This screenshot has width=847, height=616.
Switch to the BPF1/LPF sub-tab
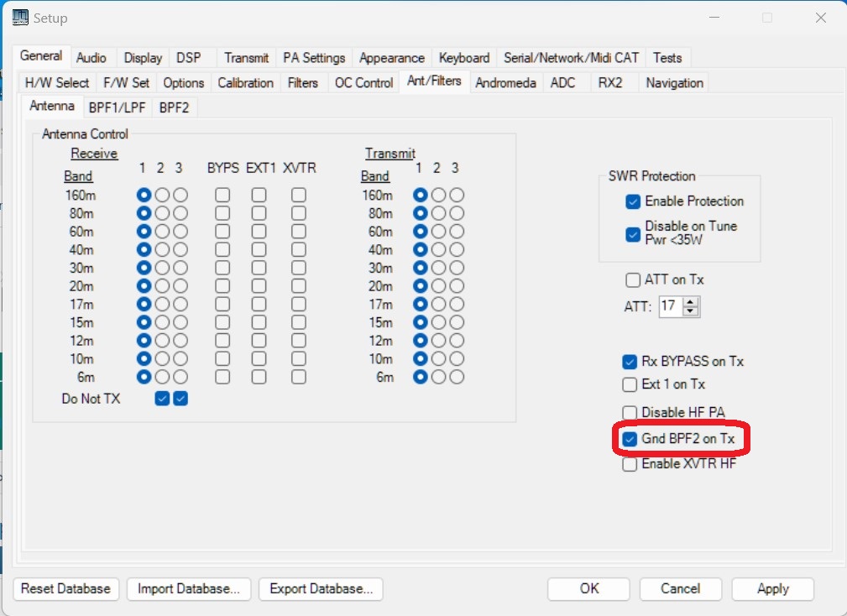(x=118, y=107)
